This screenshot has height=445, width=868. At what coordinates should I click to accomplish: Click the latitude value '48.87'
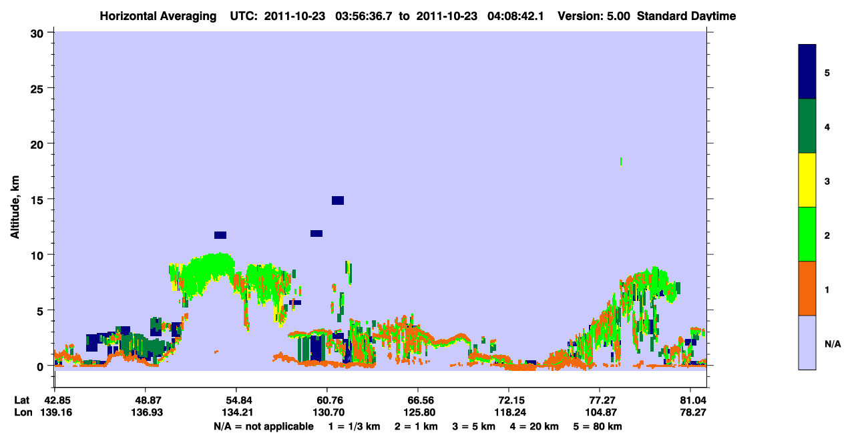pyautogui.click(x=146, y=400)
